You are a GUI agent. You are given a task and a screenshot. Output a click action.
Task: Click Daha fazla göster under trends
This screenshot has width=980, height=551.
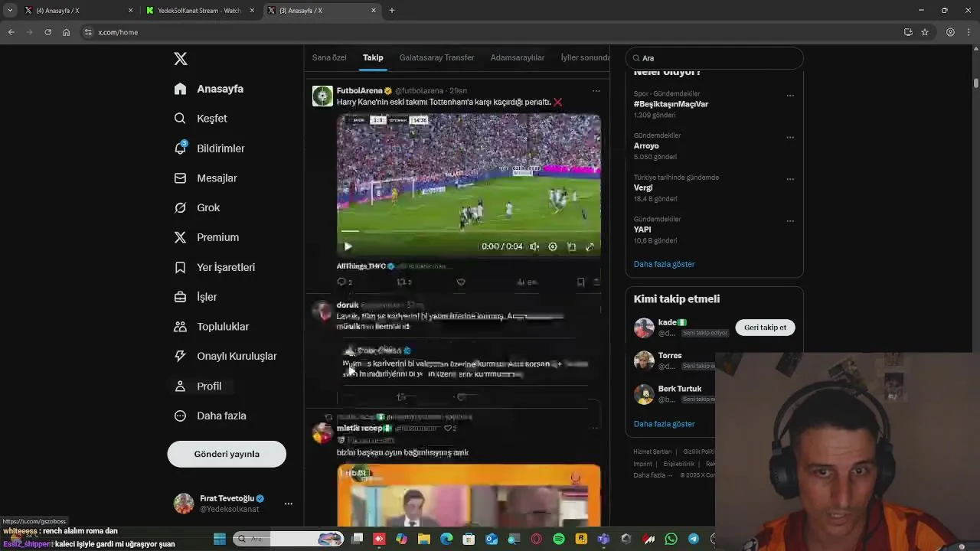click(x=664, y=264)
